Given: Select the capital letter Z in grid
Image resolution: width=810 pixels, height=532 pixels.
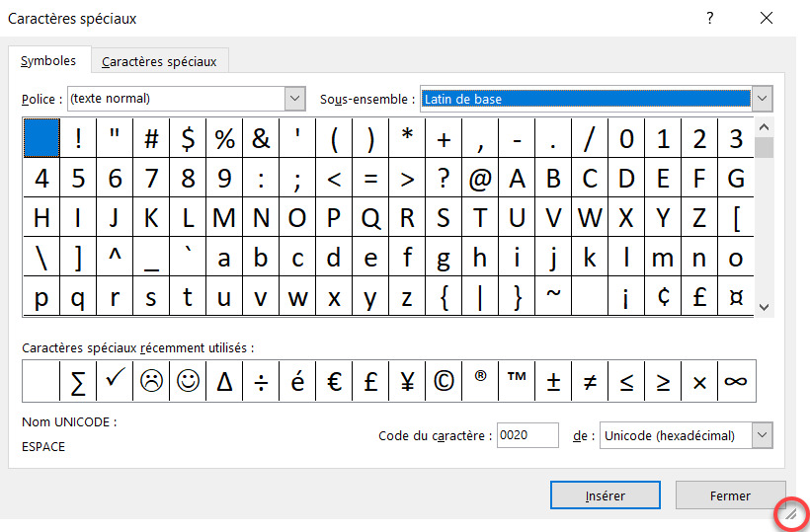Looking at the screenshot, I should (x=699, y=217).
